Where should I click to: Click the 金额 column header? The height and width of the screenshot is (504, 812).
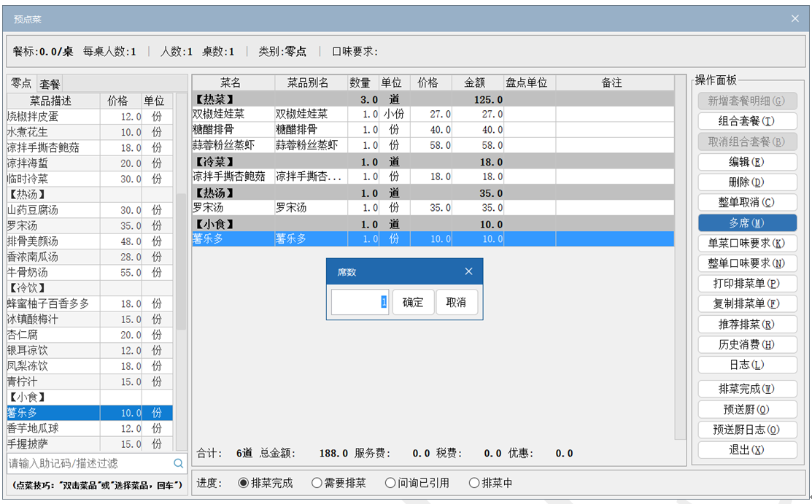click(477, 83)
